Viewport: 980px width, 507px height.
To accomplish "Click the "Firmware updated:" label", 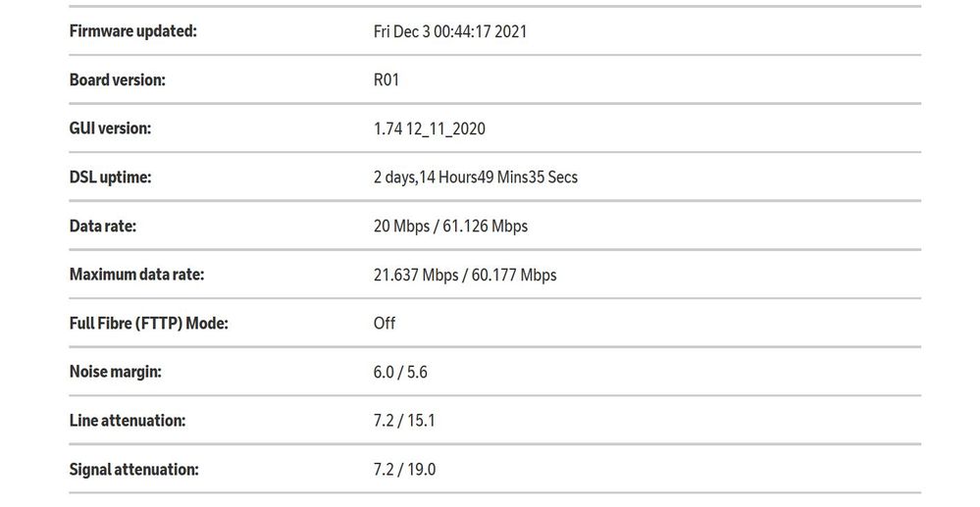I will (x=132, y=31).
